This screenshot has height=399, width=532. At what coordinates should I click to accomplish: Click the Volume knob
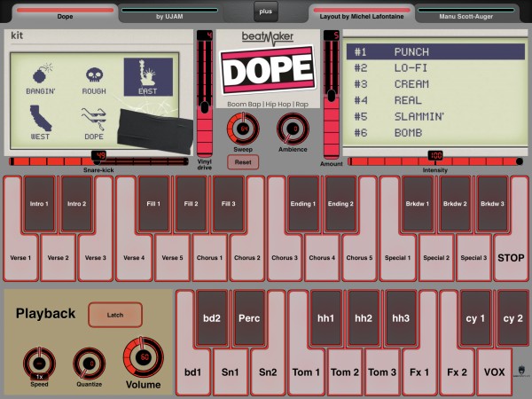click(144, 357)
